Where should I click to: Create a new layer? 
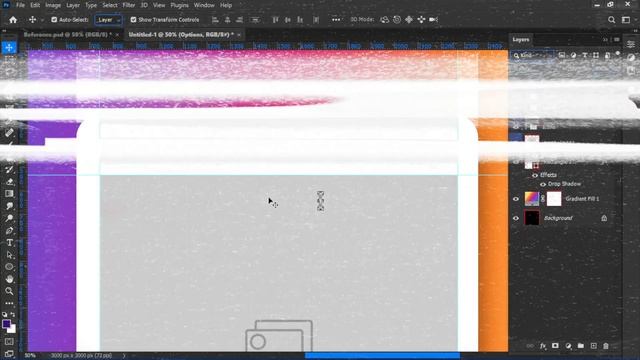(593, 346)
